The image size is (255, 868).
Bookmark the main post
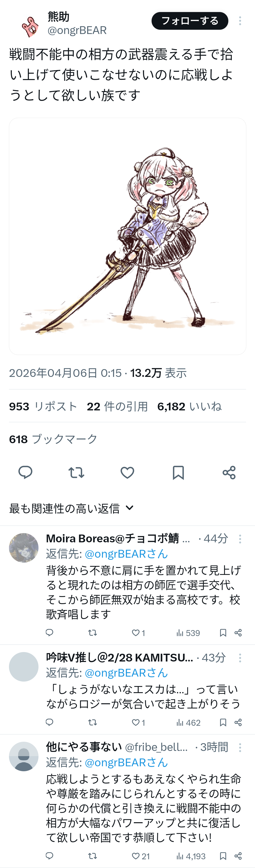click(x=178, y=472)
